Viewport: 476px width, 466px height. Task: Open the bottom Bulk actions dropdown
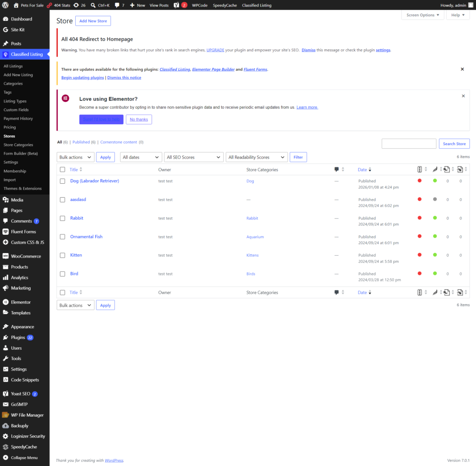pos(75,305)
